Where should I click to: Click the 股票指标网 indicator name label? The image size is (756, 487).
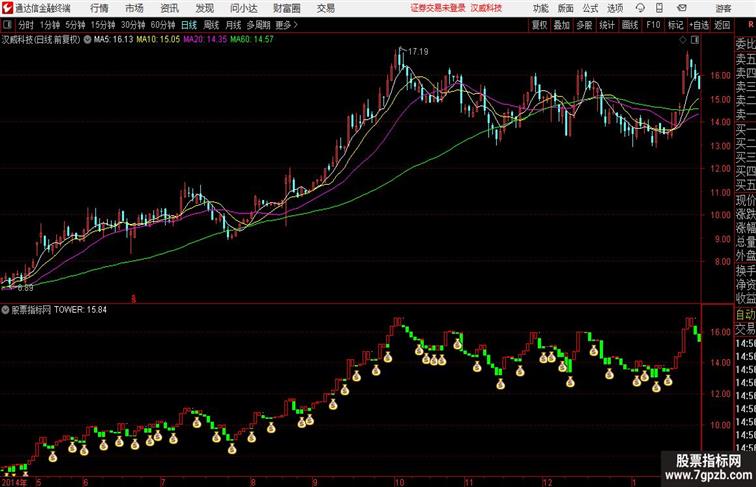[31, 310]
